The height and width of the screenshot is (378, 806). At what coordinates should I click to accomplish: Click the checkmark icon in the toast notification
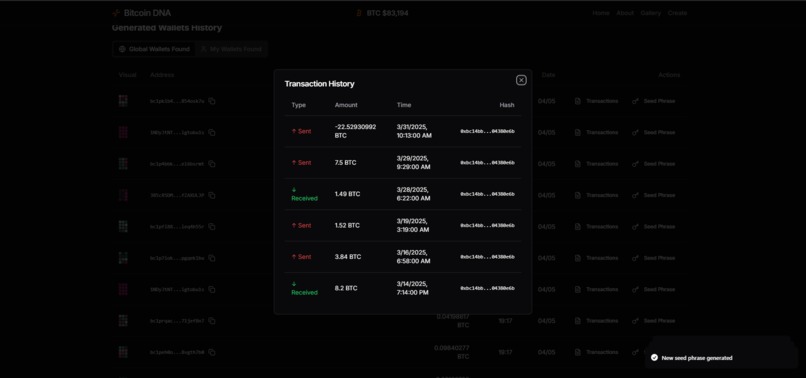pyautogui.click(x=654, y=357)
